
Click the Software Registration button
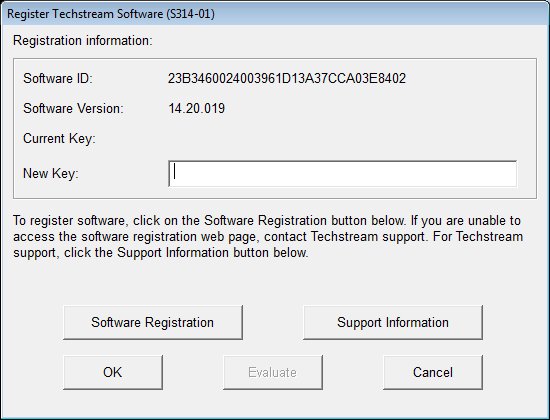(x=153, y=322)
